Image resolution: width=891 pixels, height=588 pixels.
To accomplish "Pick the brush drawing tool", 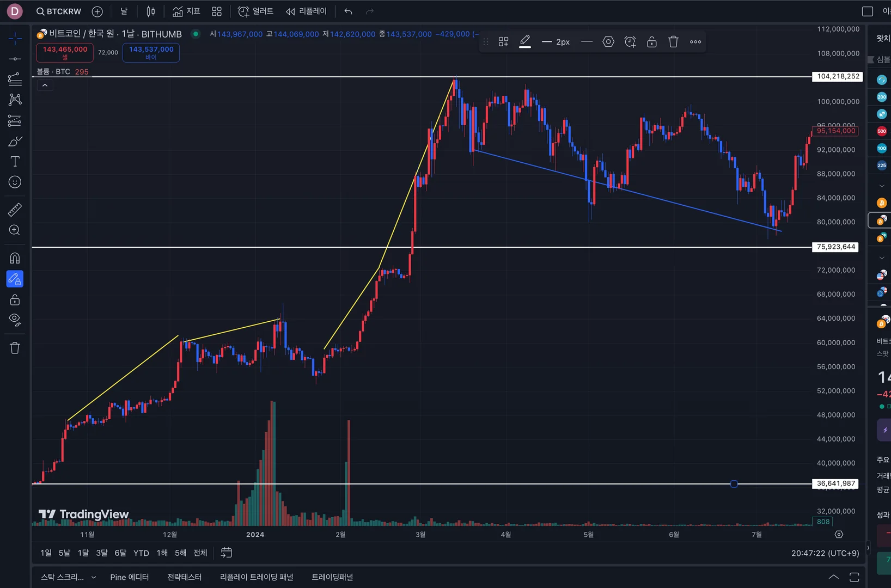I will pos(15,142).
